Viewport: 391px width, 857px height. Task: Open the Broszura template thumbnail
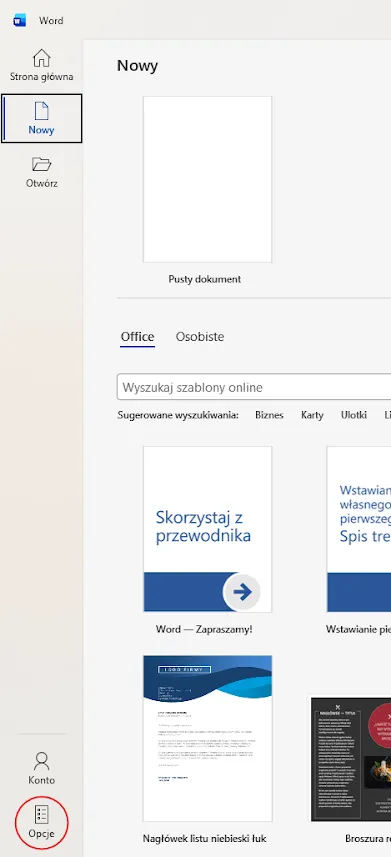point(351,758)
